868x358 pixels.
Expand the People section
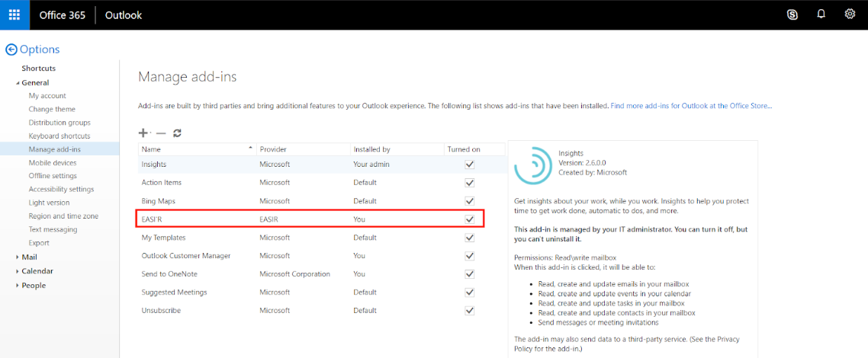pyautogui.click(x=18, y=286)
